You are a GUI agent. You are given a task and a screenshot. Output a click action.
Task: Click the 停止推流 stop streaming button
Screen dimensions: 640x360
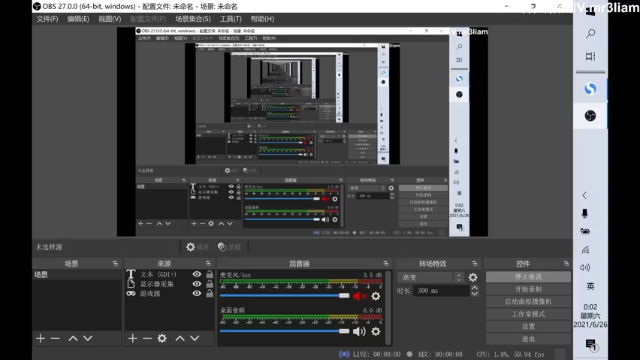tap(528, 277)
